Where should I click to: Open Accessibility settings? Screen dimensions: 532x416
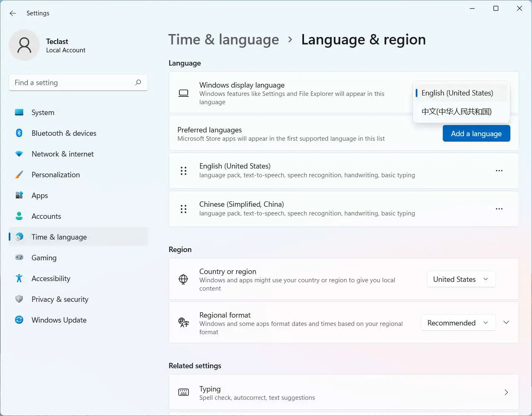pos(51,279)
